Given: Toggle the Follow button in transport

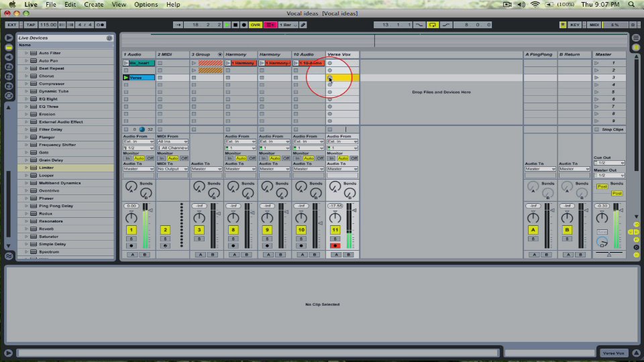Looking at the screenshot, I should [x=178, y=25].
